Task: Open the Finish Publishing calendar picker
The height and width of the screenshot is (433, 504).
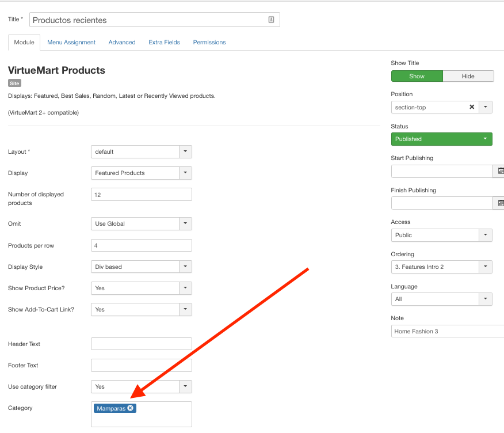Action: (500, 203)
